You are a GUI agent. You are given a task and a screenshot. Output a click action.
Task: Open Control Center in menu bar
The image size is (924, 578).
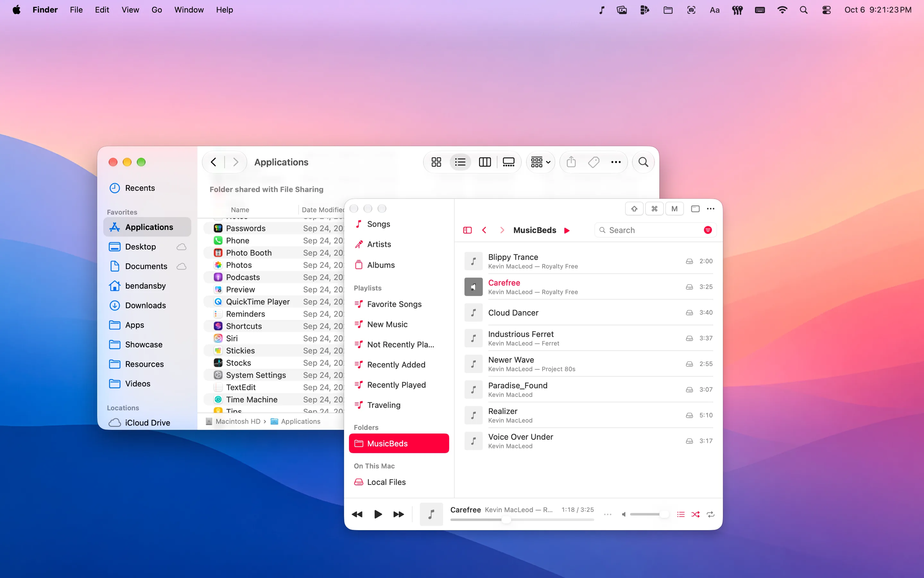coord(826,10)
